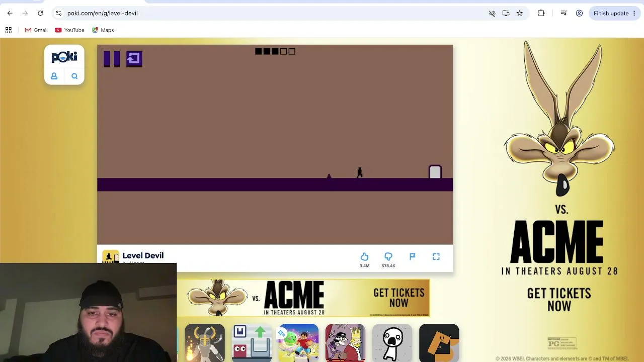Go back in browser history
644x362 pixels.
[10, 13]
